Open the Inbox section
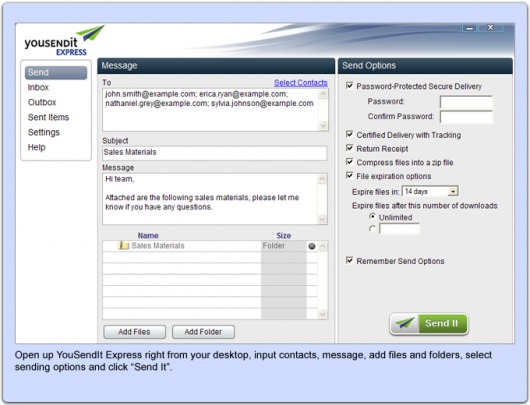Image resolution: width=530 pixels, height=405 pixels. 38,87
